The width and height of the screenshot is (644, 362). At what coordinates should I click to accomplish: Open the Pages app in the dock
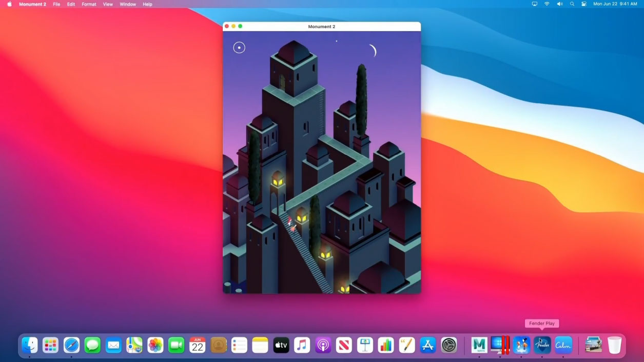pos(407,345)
